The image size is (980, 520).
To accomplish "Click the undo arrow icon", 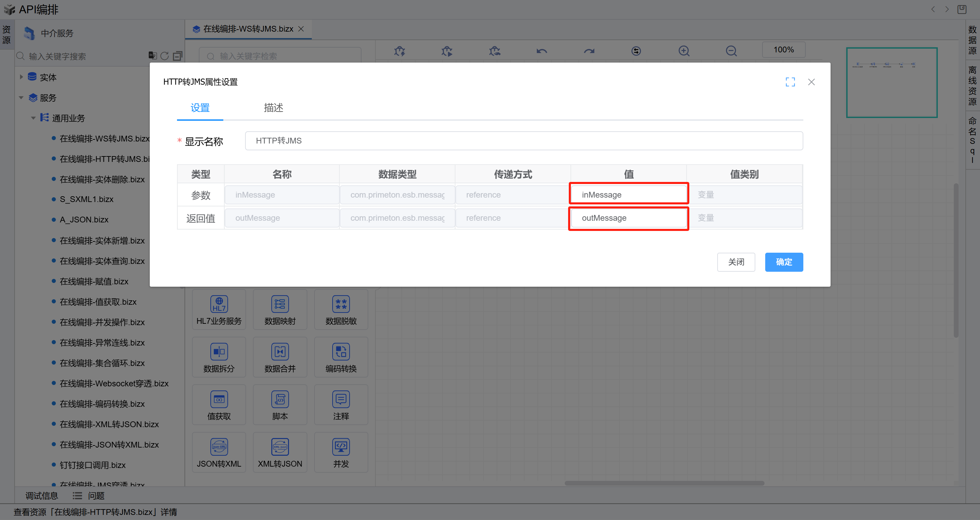I will pos(542,51).
